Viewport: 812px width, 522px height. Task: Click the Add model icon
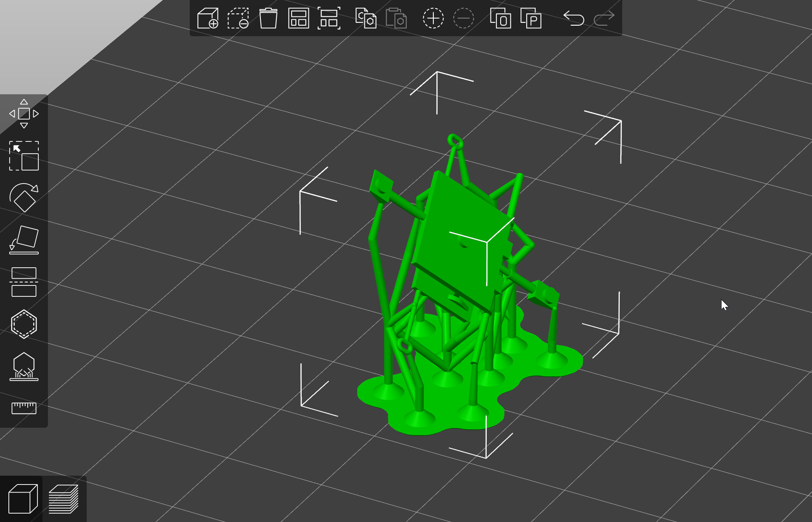pos(208,19)
